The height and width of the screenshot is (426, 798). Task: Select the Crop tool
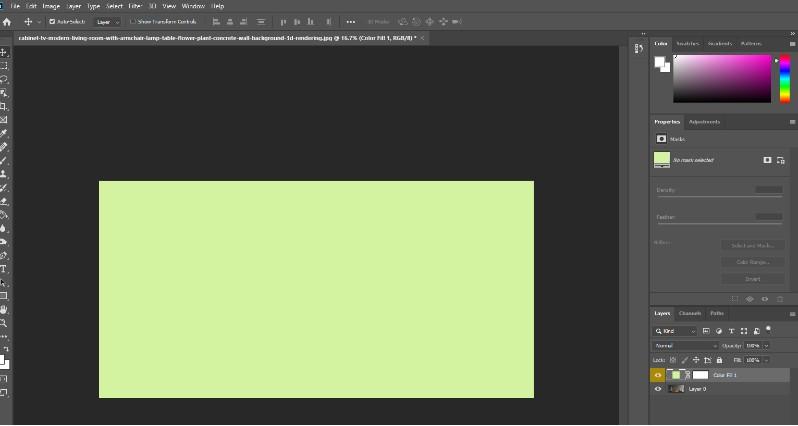point(4,106)
